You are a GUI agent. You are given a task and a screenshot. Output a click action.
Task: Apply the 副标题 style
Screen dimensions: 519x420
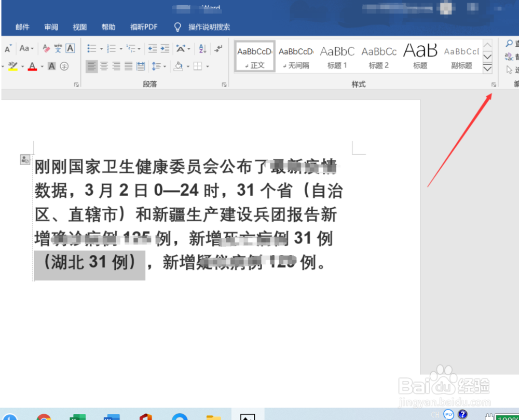pyautogui.click(x=461, y=56)
